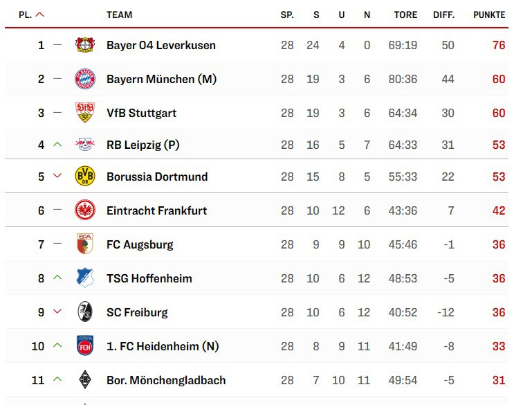Click the RB Leipzig club logo
The height and width of the screenshot is (405, 532).
85,145
